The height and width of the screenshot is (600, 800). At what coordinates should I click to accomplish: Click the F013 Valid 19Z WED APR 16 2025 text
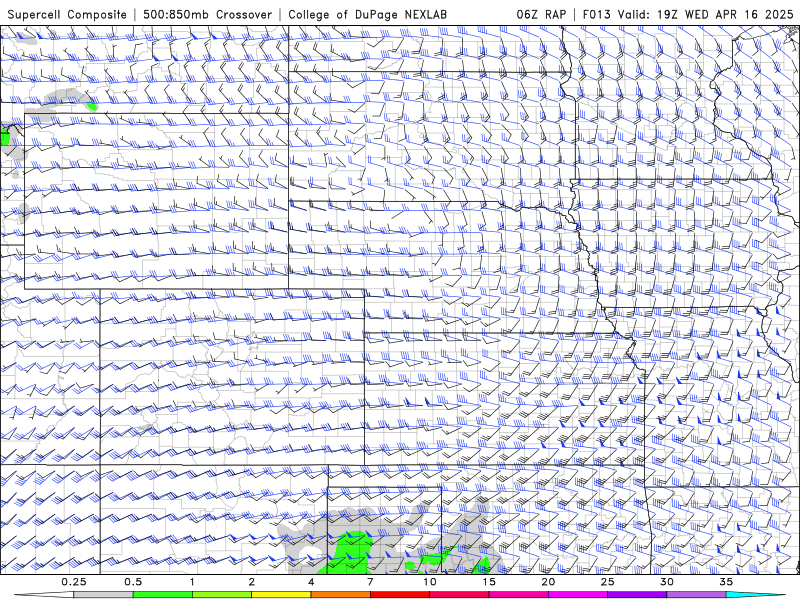[x=688, y=14]
